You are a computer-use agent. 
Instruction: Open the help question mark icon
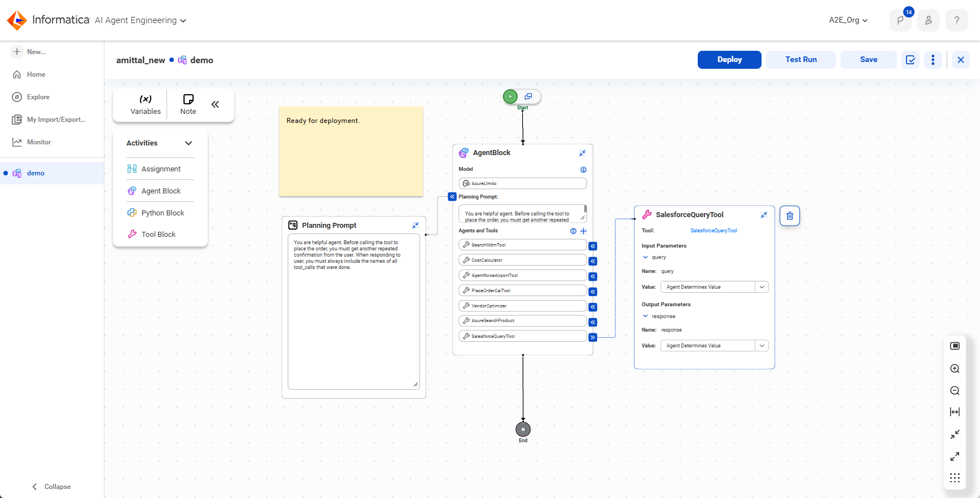957,20
